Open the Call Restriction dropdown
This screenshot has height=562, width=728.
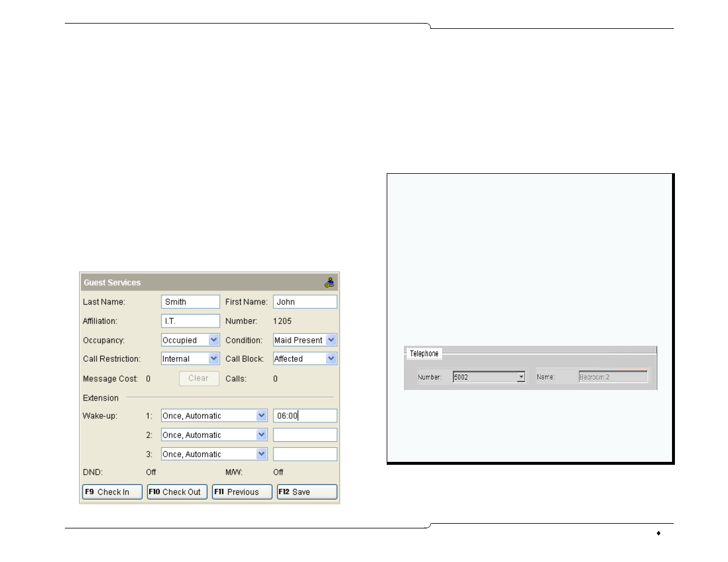(x=190, y=358)
